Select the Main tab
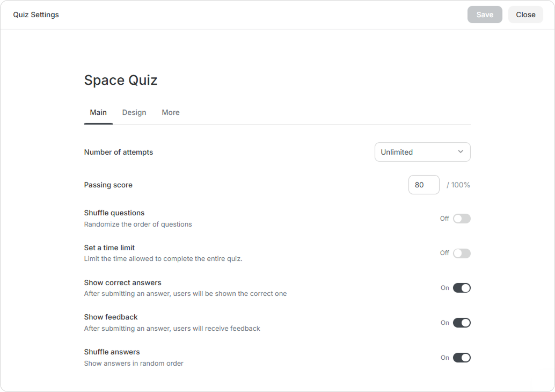This screenshot has width=555, height=392. 98,112
